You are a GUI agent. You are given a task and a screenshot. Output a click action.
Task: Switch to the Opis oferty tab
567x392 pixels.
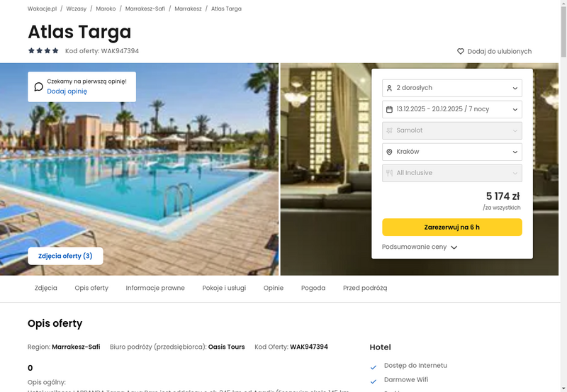pyautogui.click(x=91, y=288)
